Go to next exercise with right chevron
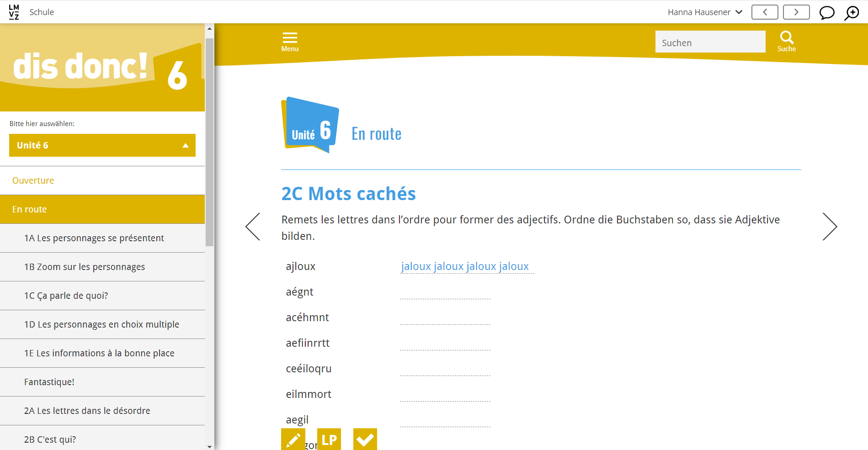This screenshot has height=450, width=868. [830, 227]
